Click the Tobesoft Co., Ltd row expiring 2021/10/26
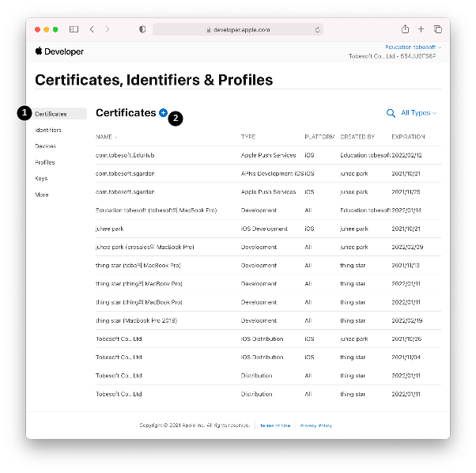The width and height of the screenshot is (476, 473). tap(268, 339)
